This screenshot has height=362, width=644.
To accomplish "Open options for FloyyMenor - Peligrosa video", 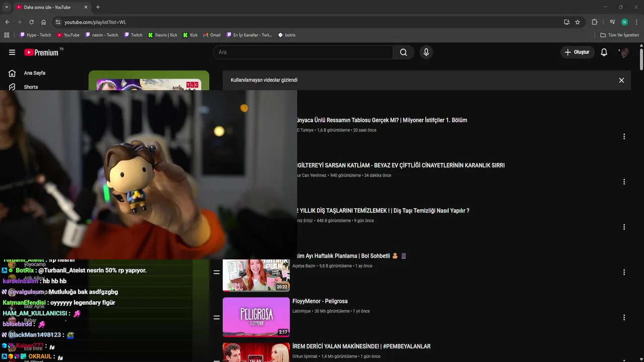I will point(624,318).
